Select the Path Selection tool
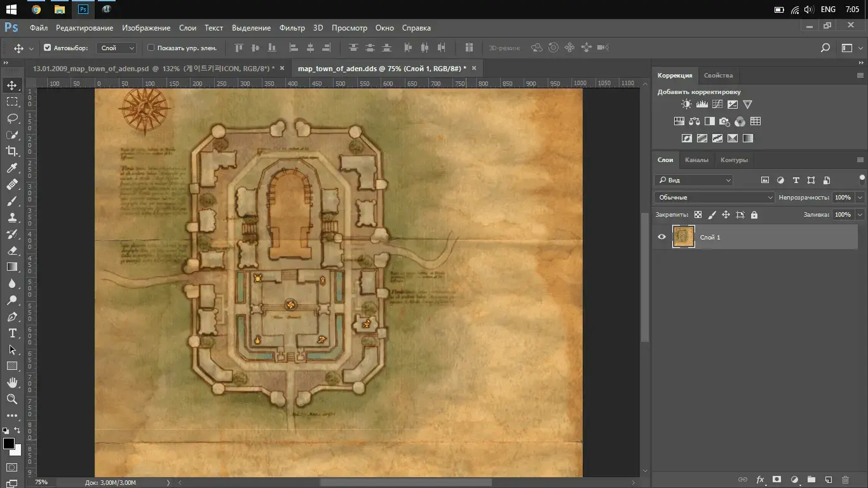The image size is (868, 488). pos(12,349)
